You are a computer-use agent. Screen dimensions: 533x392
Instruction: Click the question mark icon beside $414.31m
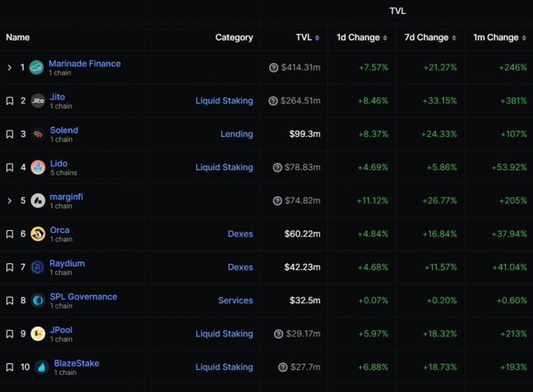click(x=274, y=67)
